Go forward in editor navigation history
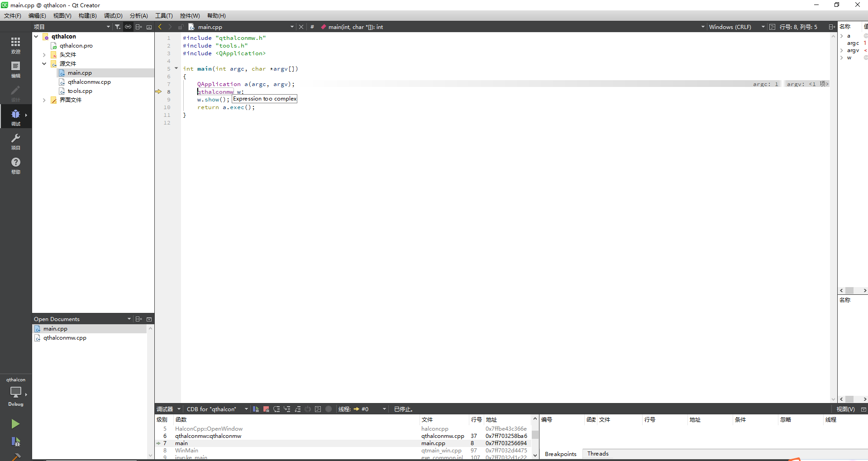 click(170, 27)
